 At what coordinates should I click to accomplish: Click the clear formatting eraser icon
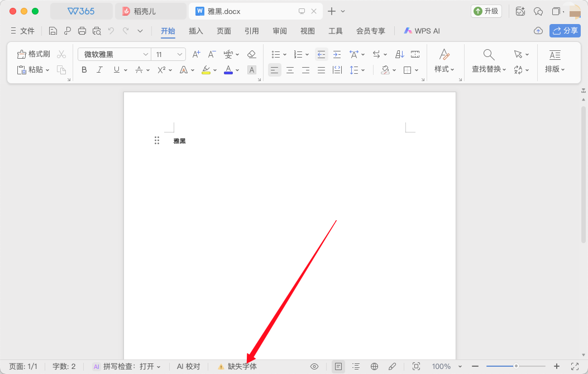tap(251, 54)
